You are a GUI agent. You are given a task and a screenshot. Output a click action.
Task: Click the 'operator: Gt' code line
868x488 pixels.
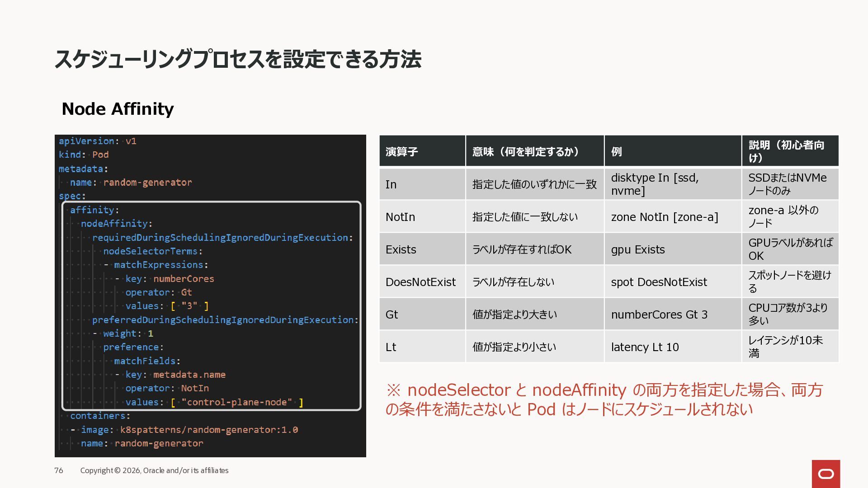point(159,292)
